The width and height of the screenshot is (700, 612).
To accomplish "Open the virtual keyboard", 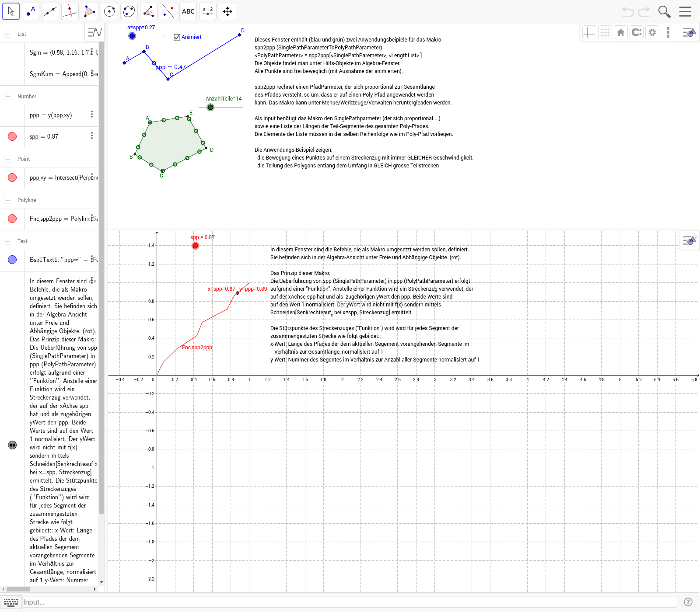I will coord(11,602).
